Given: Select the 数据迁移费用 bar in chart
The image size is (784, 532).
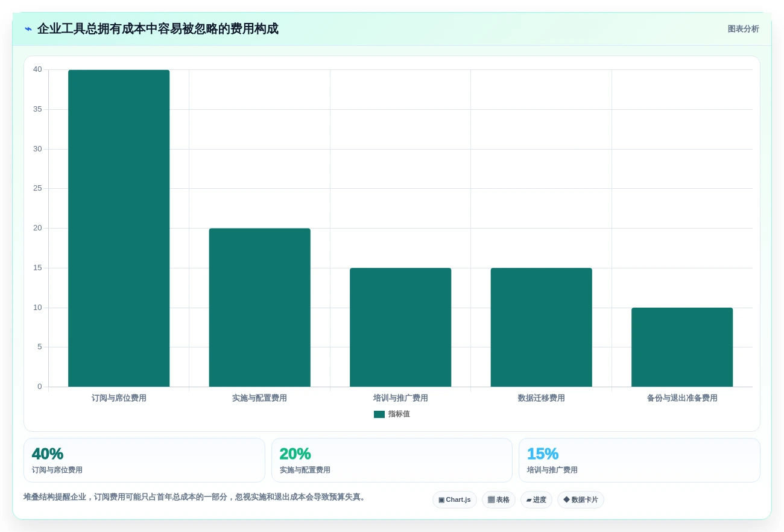Looking at the screenshot, I should (542, 328).
